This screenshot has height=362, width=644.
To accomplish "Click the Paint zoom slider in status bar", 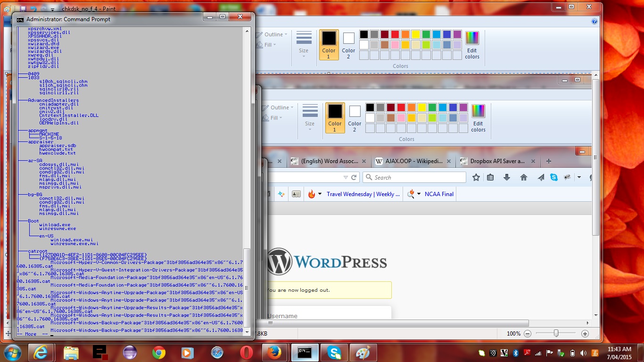I will click(x=556, y=333).
